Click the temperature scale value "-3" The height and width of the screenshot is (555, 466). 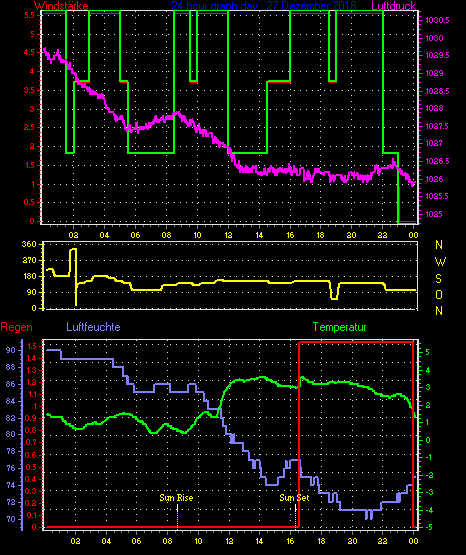pos(428,493)
